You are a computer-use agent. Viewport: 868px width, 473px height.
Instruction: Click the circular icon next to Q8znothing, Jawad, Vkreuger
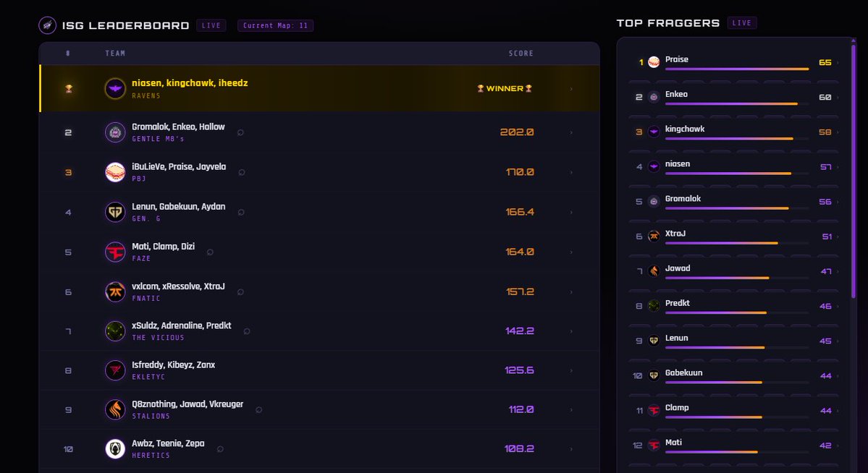tap(259, 409)
